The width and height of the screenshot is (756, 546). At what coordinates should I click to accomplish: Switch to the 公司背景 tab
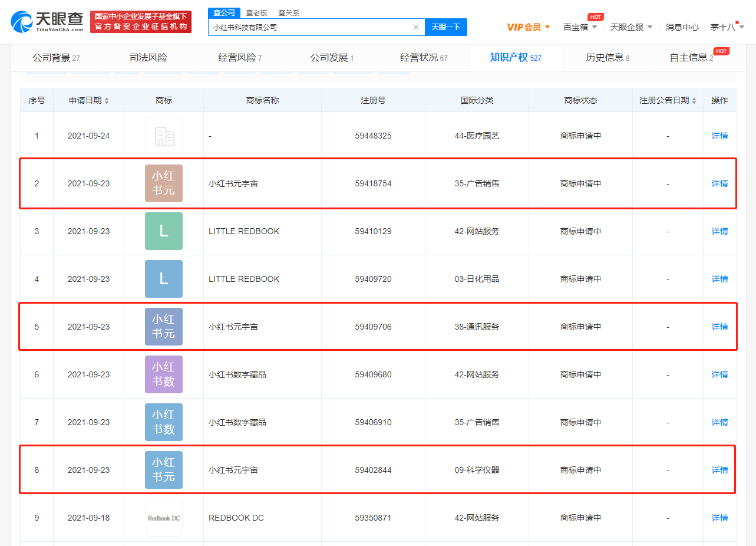56,58
